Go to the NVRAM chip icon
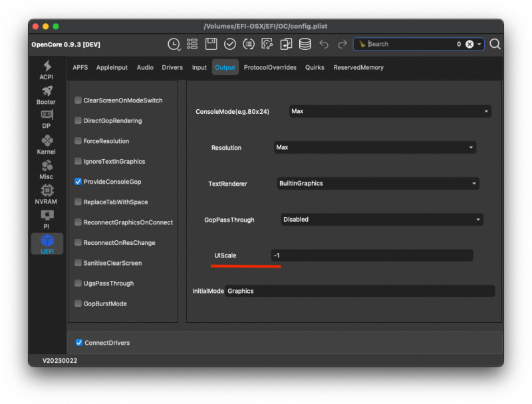This screenshot has height=404, width=532. [47, 194]
